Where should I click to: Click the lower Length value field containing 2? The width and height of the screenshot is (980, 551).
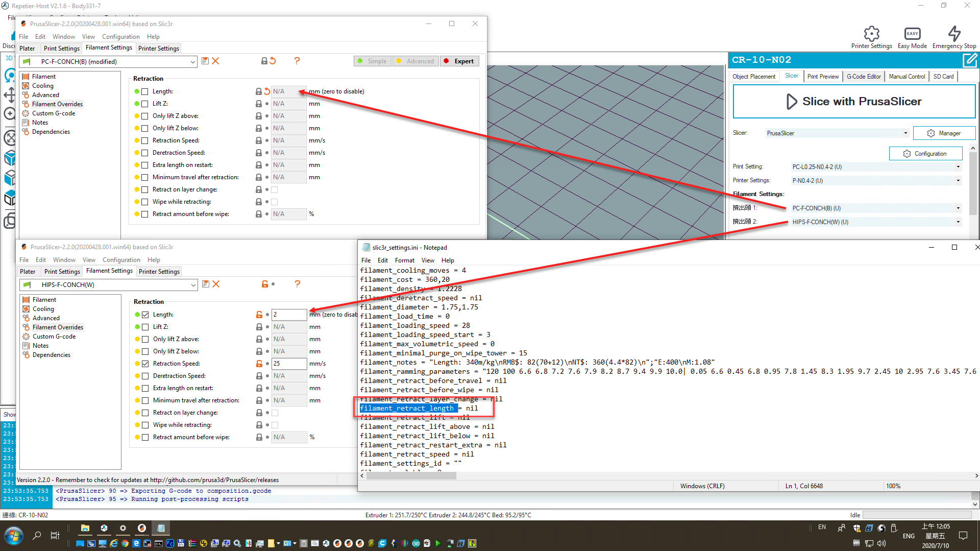pyautogui.click(x=289, y=315)
